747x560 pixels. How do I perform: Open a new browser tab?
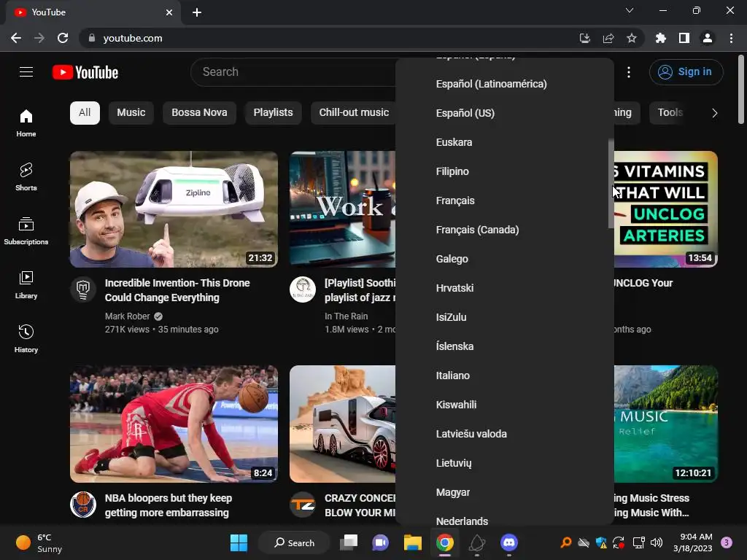point(197,12)
